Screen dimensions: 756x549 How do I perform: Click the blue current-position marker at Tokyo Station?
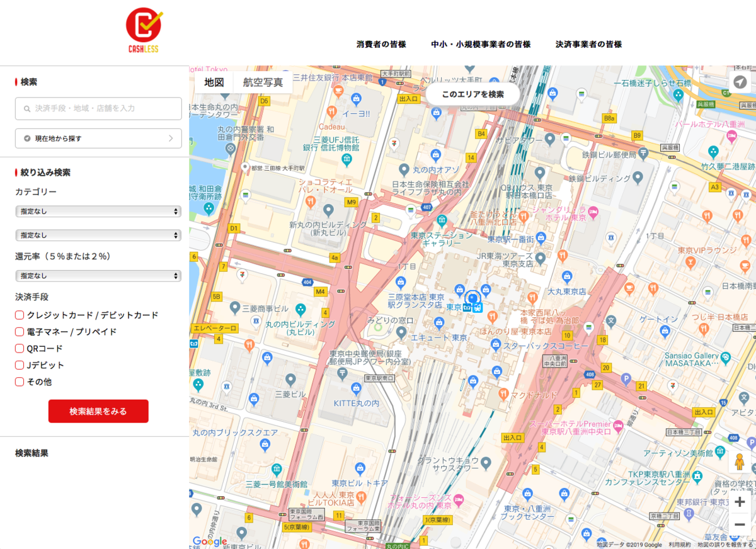pyautogui.click(x=472, y=298)
